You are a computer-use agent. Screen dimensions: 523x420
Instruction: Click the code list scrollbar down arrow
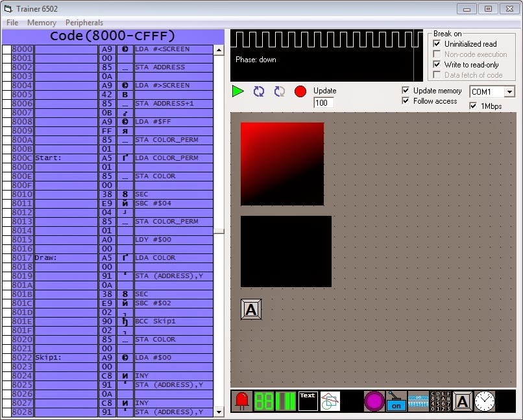pos(219,412)
